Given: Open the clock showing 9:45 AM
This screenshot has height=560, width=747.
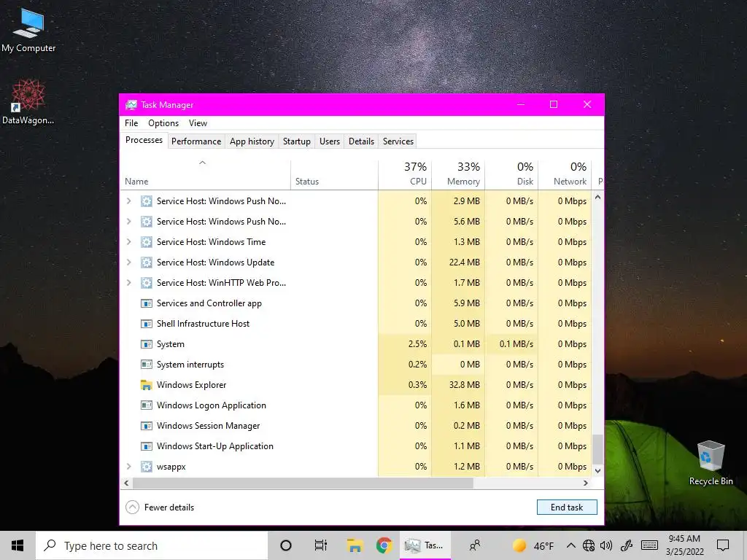Looking at the screenshot, I should 684,545.
